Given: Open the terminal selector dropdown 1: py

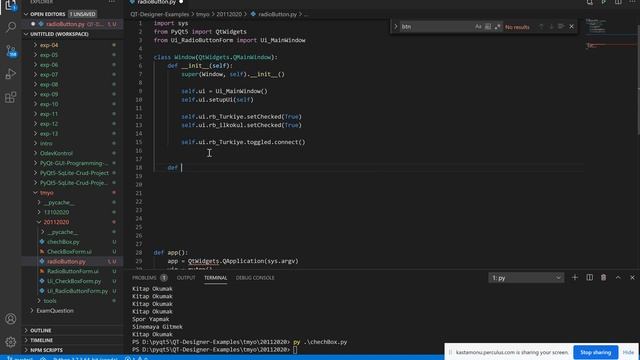Looking at the screenshot, I should (x=526, y=278).
